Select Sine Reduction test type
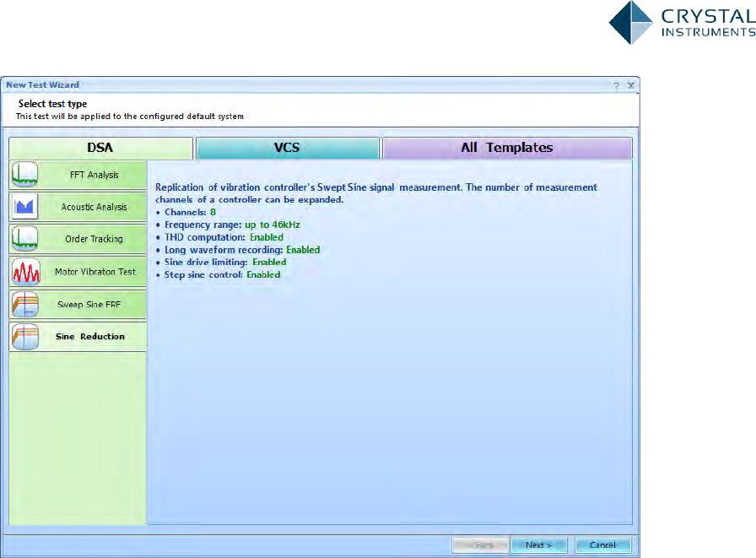Image resolution: width=756 pixels, height=558 pixels. point(78,337)
